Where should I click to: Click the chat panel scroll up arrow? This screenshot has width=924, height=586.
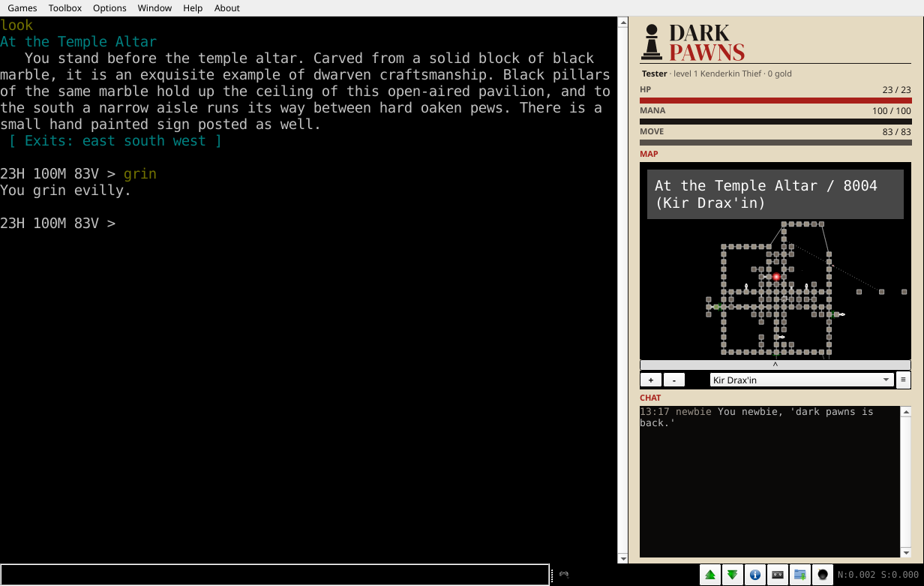pyautogui.click(x=906, y=412)
